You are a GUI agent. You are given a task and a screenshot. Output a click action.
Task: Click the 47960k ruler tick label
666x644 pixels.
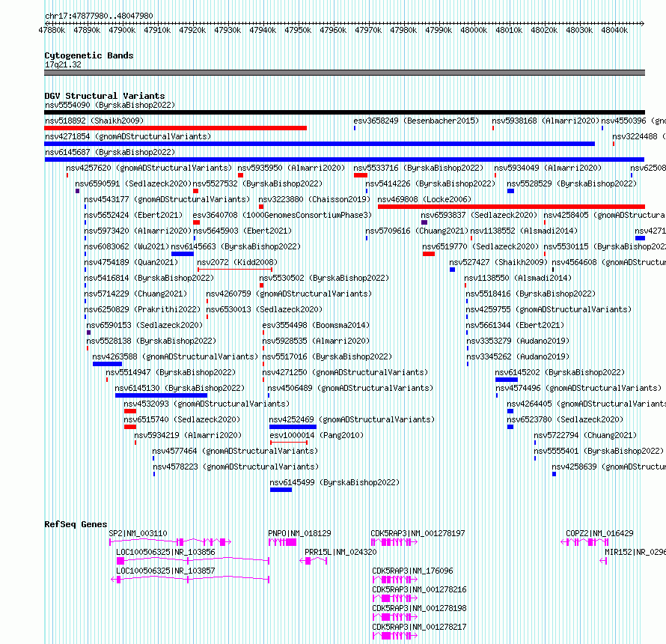[x=333, y=30]
